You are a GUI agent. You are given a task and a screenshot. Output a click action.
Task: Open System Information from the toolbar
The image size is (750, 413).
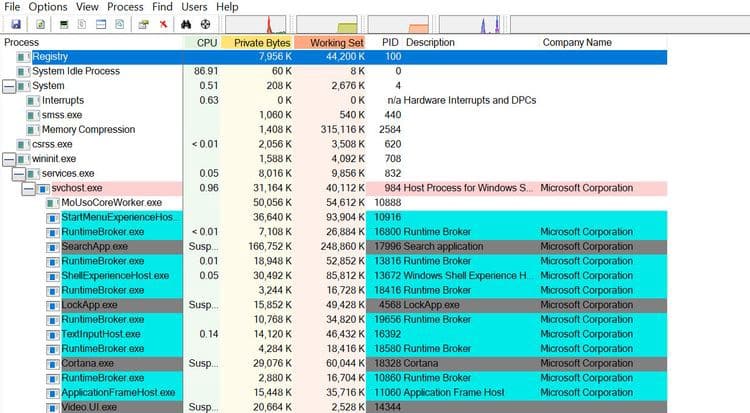coord(64,24)
